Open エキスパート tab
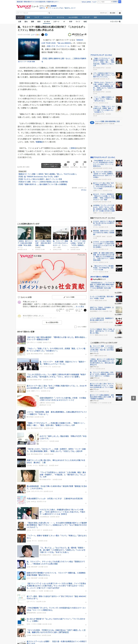This screenshot has height=644, width=138. [x=48, y=17]
